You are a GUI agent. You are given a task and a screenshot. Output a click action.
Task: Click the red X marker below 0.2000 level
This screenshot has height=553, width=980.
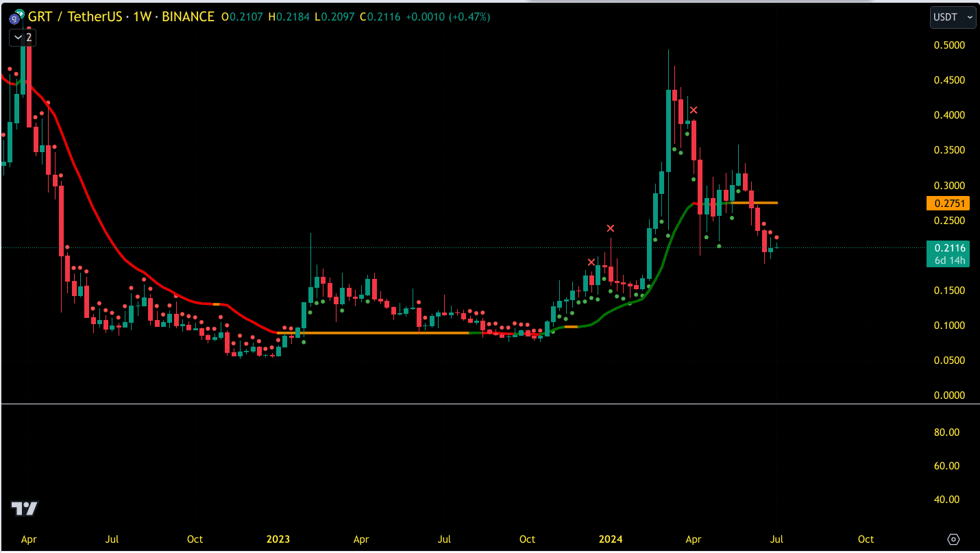pyautogui.click(x=591, y=262)
